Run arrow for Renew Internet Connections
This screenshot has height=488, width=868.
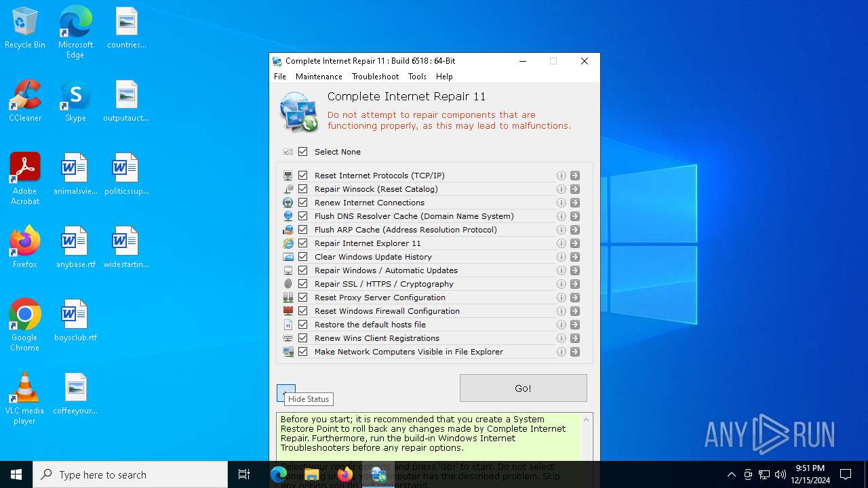pyautogui.click(x=575, y=203)
